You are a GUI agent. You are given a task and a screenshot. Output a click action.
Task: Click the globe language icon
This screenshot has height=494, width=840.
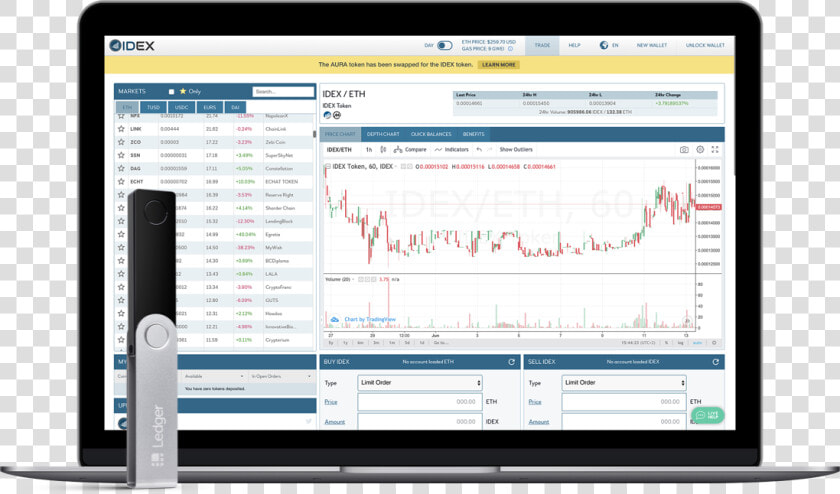pos(604,46)
